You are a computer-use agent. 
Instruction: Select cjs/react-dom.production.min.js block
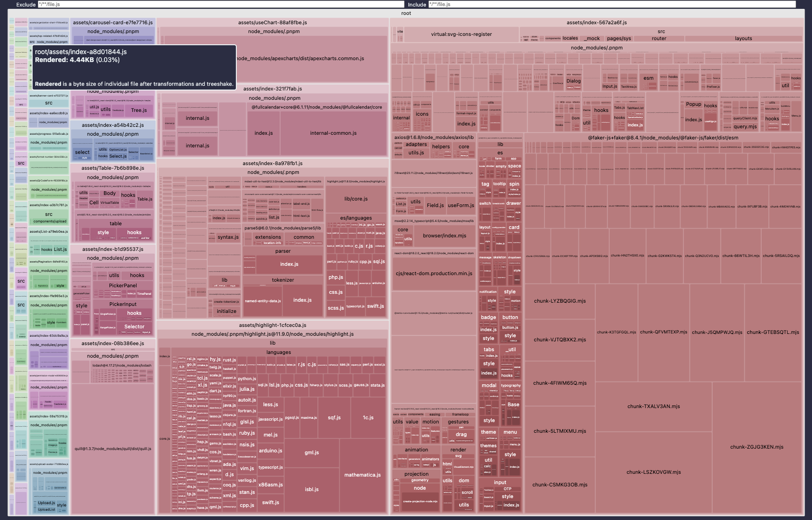pos(434,273)
